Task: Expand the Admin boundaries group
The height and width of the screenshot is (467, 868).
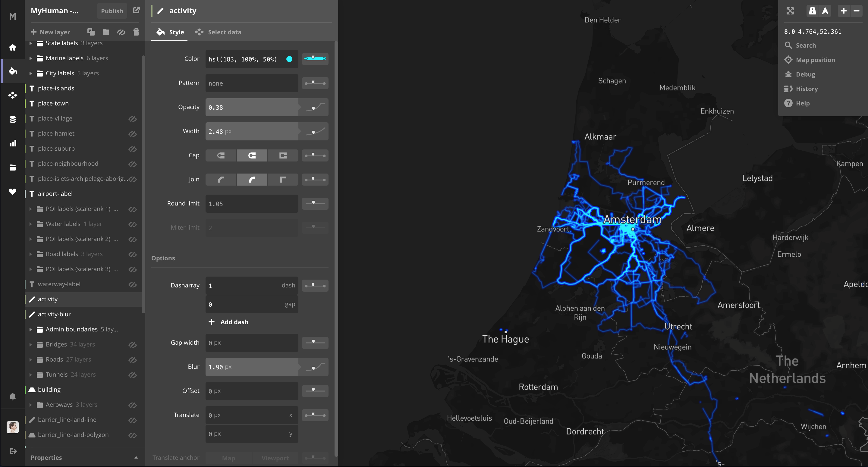Action: (31, 329)
